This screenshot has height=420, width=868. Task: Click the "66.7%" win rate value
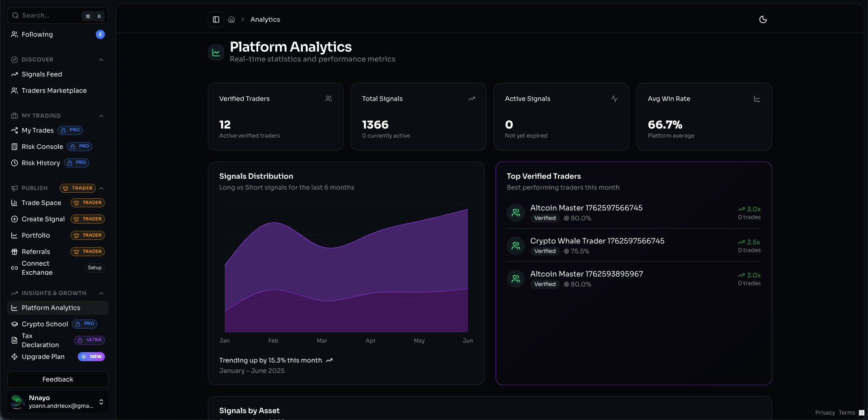665,124
